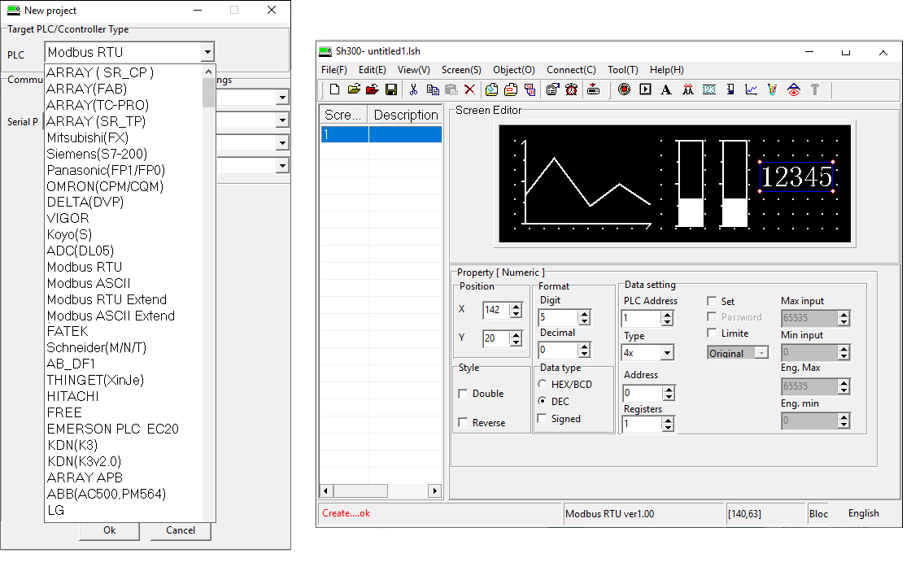
Task: Click Cancel in New project dialog
Action: point(181,530)
